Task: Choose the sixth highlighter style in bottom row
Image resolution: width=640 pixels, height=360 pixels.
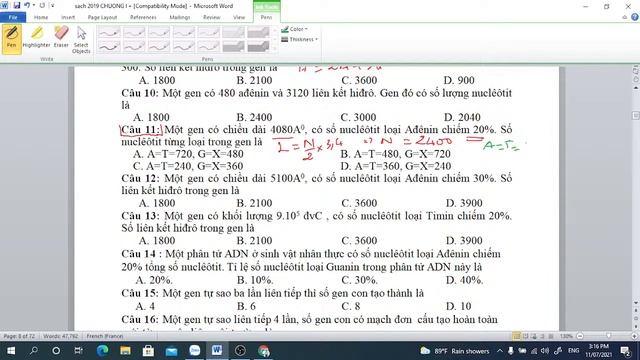Action: coord(233,47)
